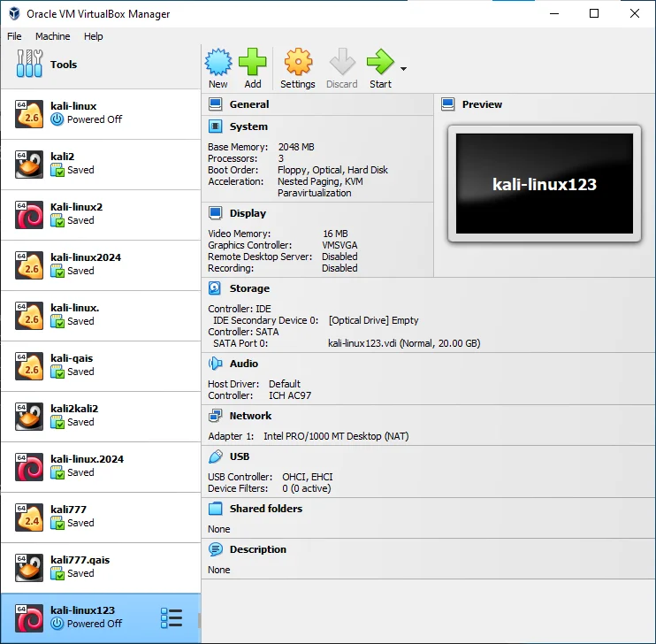
Task: Open the Display section header link
Action: [248, 213]
